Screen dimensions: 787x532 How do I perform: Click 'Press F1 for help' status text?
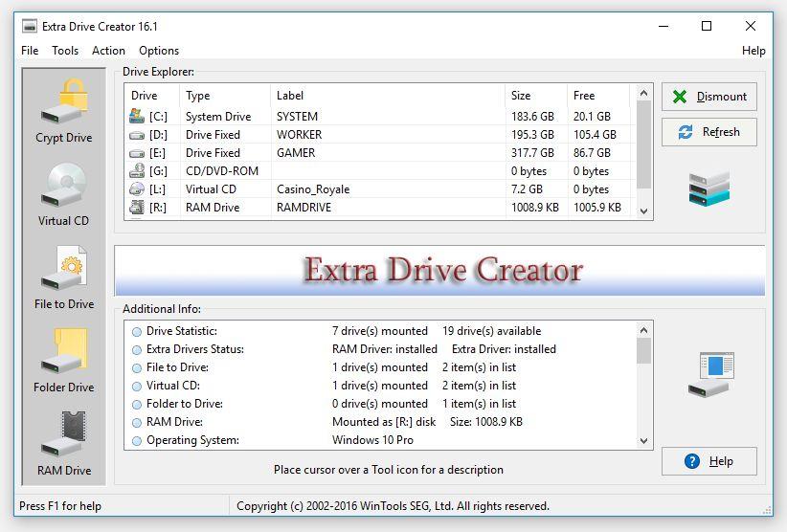[60, 506]
